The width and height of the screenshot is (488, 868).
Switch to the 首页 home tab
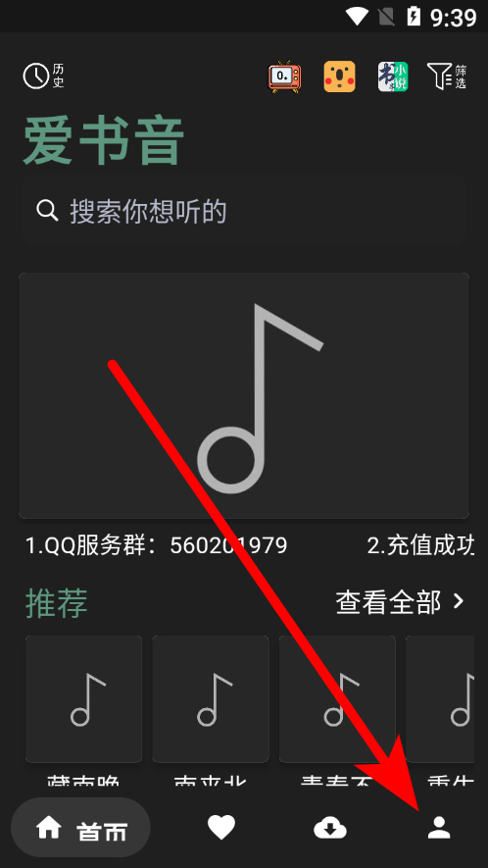coord(80,828)
